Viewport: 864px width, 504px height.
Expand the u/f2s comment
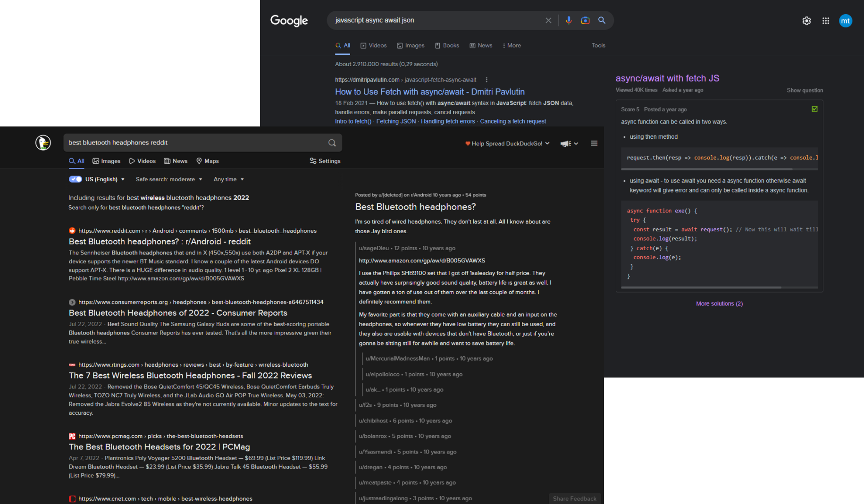click(397, 405)
